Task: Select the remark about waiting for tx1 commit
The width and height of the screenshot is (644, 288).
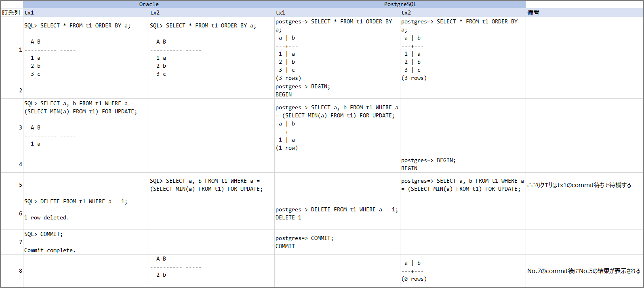Action: click(584, 185)
